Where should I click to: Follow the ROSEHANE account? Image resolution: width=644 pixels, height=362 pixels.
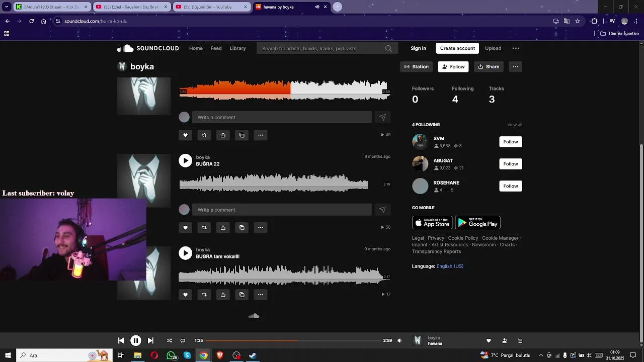(x=511, y=186)
